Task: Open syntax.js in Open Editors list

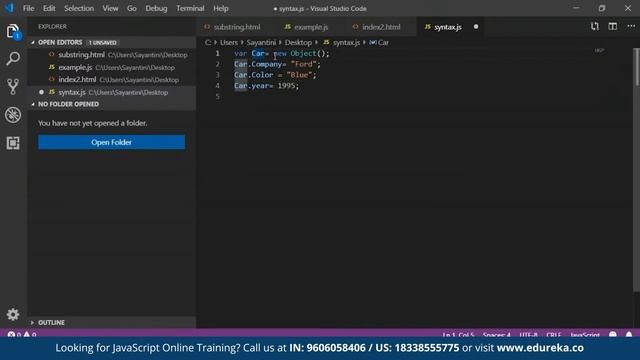Action: pos(112,92)
